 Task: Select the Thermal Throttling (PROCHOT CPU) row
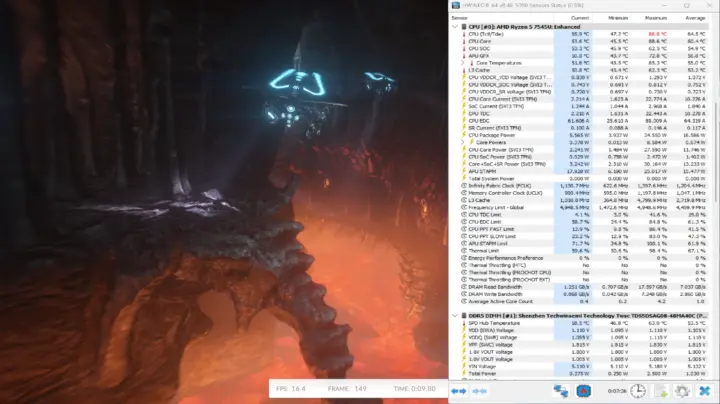click(579, 273)
